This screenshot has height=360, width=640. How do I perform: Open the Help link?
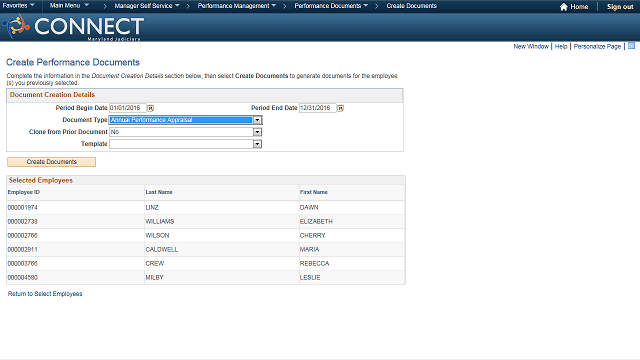pyautogui.click(x=561, y=47)
